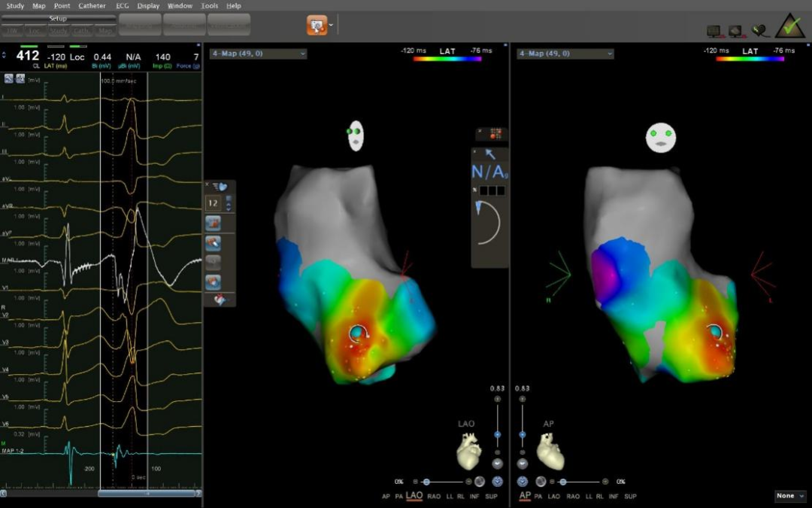Open the Catheter menu
The width and height of the screenshot is (812, 508).
point(92,5)
